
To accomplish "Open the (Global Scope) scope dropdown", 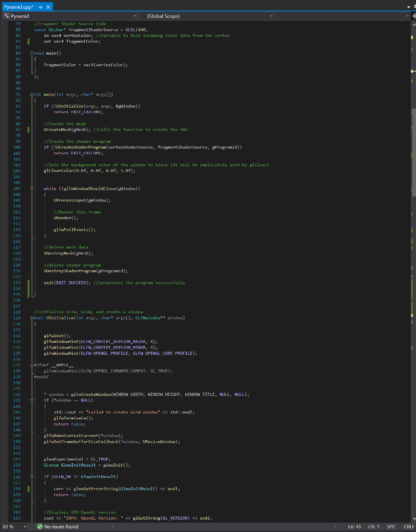I will (271, 16).
